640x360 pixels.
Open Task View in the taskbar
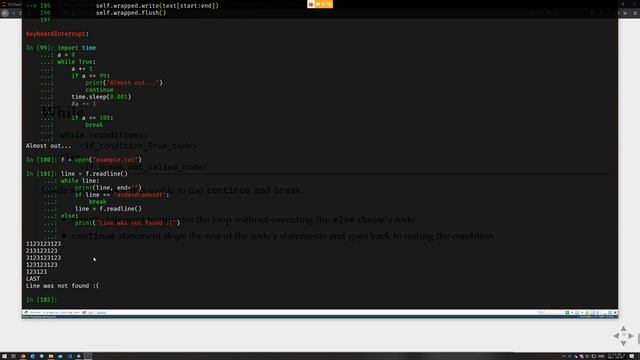[x=13, y=356]
